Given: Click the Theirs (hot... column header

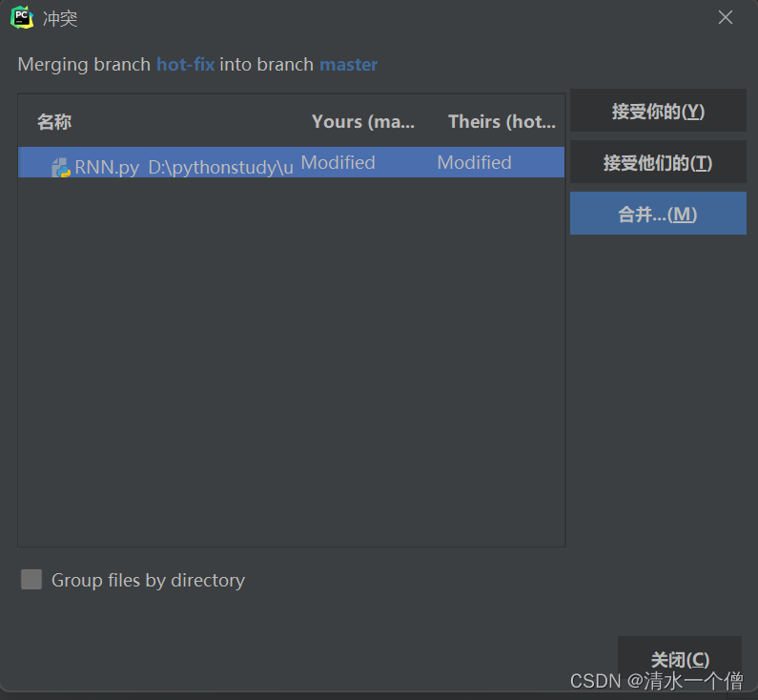Looking at the screenshot, I should pos(502,122).
